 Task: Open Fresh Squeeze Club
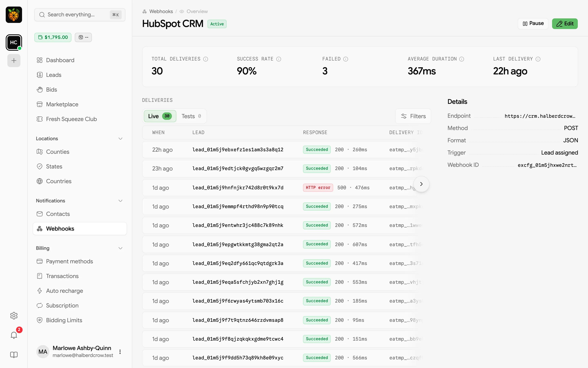pyautogui.click(x=80, y=119)
